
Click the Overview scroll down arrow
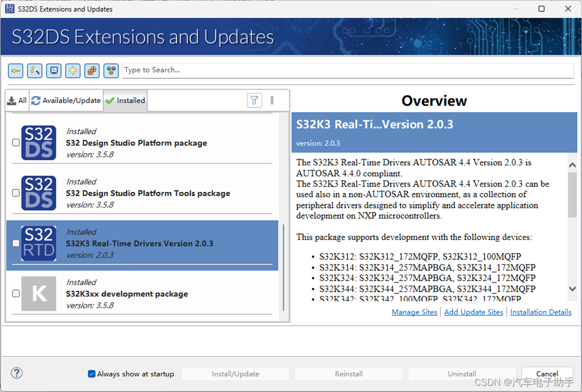(x=572, y=288)
